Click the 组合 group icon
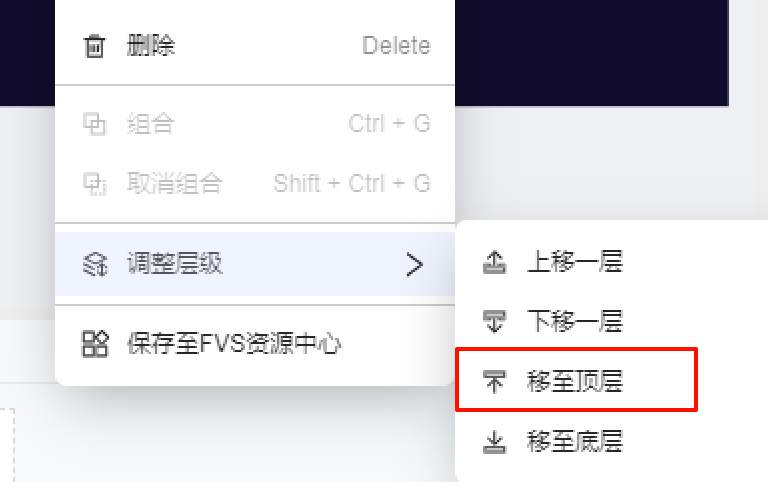768x482 pixels. click(95, 124)
